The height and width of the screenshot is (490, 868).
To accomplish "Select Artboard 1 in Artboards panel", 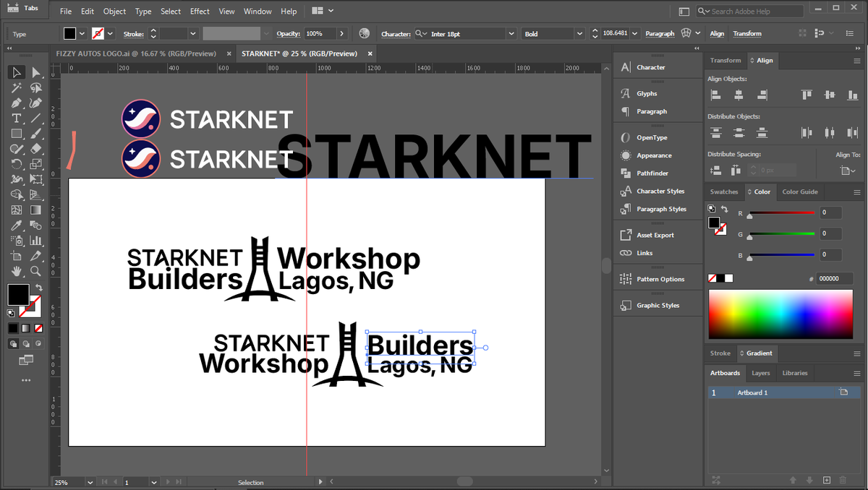I will (785, 392).
